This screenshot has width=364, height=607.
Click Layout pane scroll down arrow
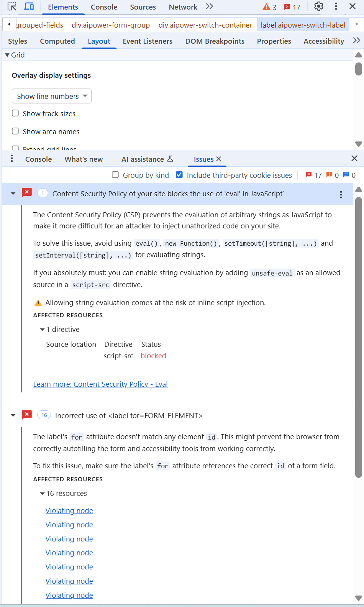tap(359, 144)
